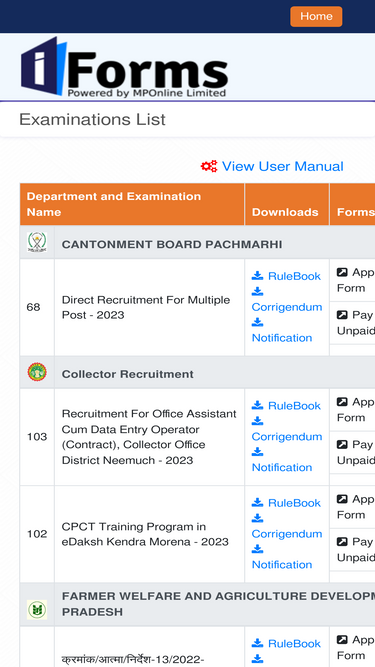This screenshot has width=375, height=667.
Task: Download Corrigendum for row 102
Action: tap(287, 534)
